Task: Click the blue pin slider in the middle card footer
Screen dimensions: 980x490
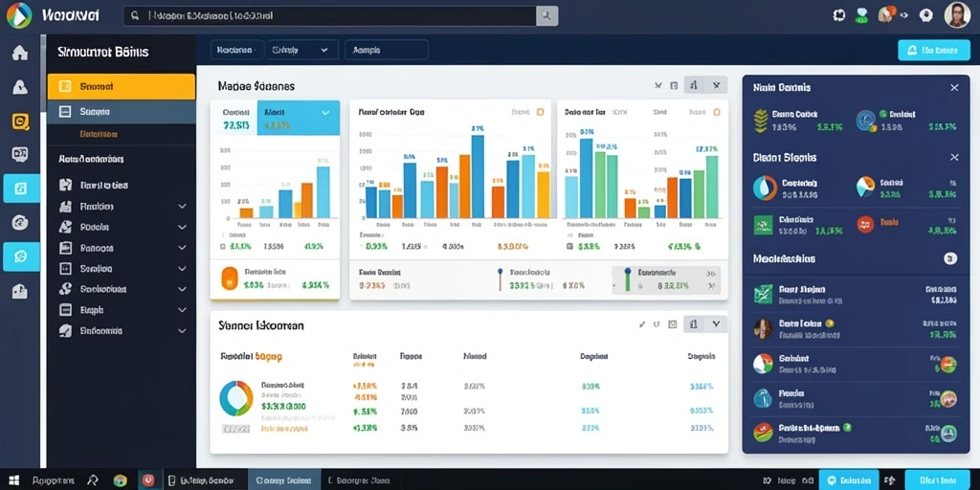Action: (x=500, y=279)
